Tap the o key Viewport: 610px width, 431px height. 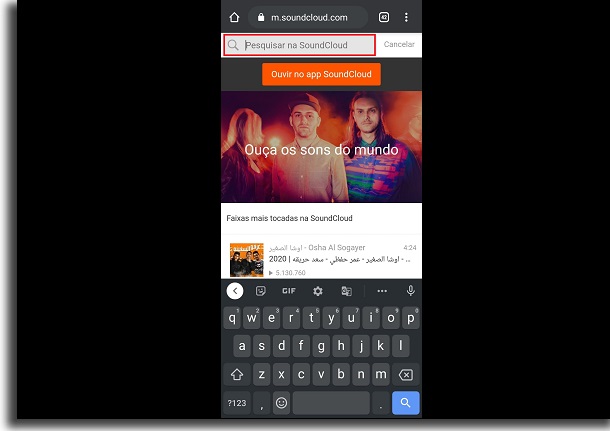tap(391, 318)
